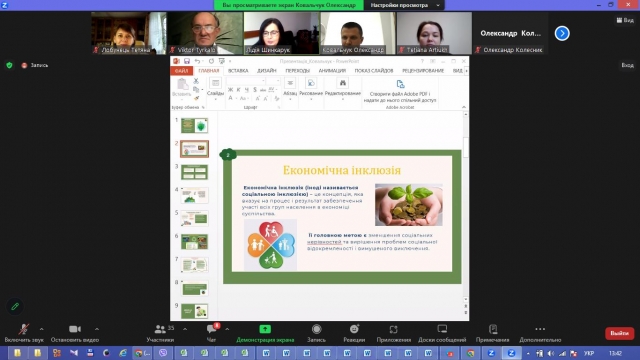Click Redo icon in PowerPoint quick access
Screen dimensions: 640x360
click(x=211, y=61)
